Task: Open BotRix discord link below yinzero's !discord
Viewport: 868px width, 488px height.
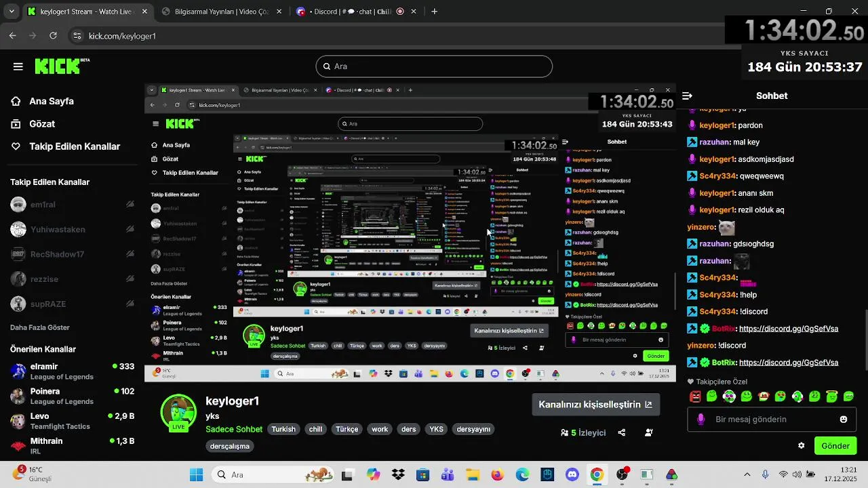Action: (789, 363)
